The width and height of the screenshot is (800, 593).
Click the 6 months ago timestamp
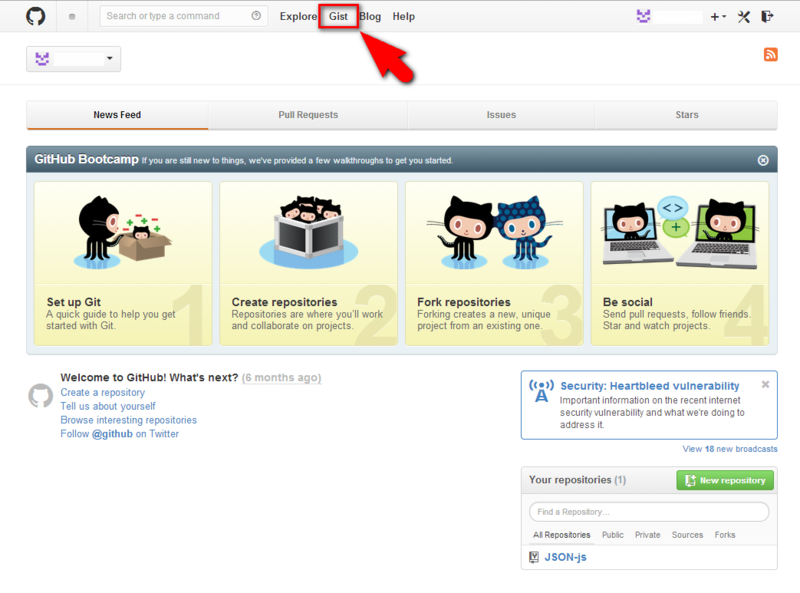coord(281,378)
